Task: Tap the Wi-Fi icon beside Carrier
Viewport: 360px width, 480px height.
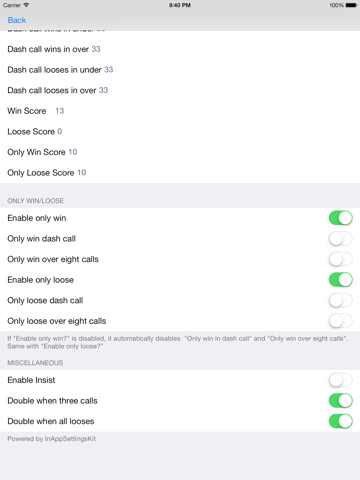Action: (26, 5)
